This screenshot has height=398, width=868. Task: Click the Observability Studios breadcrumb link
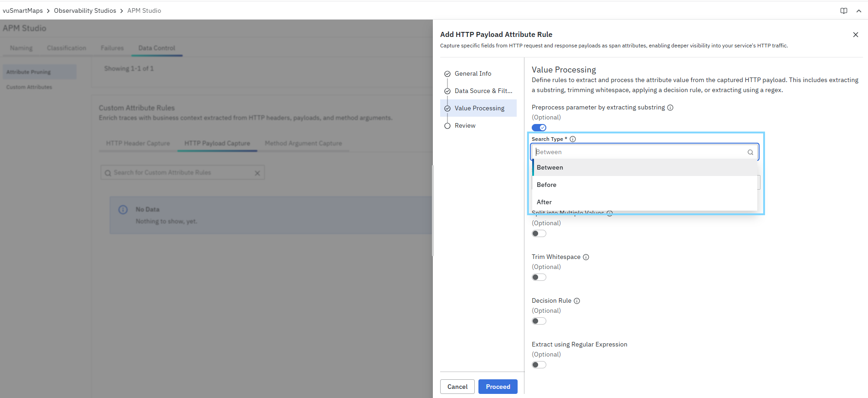pyautogui.click(x=85, y=11)
